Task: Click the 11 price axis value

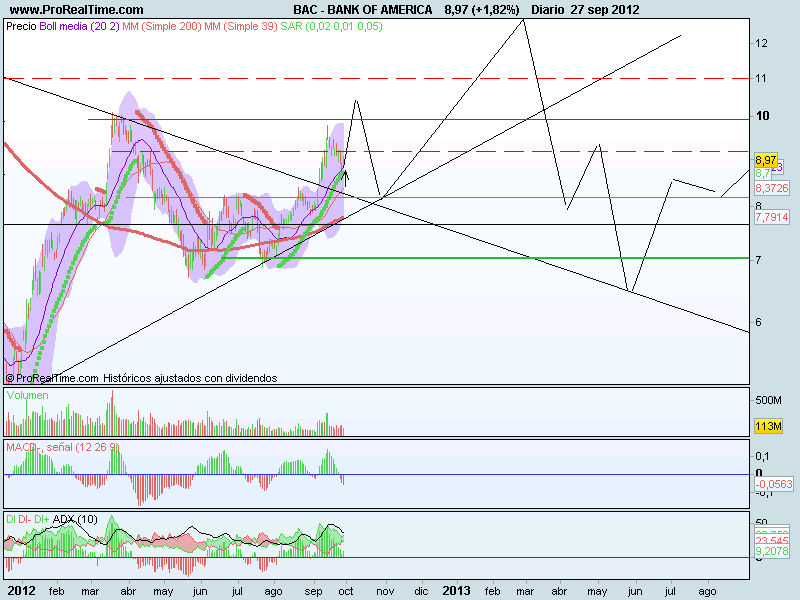Action: point(761,79)
